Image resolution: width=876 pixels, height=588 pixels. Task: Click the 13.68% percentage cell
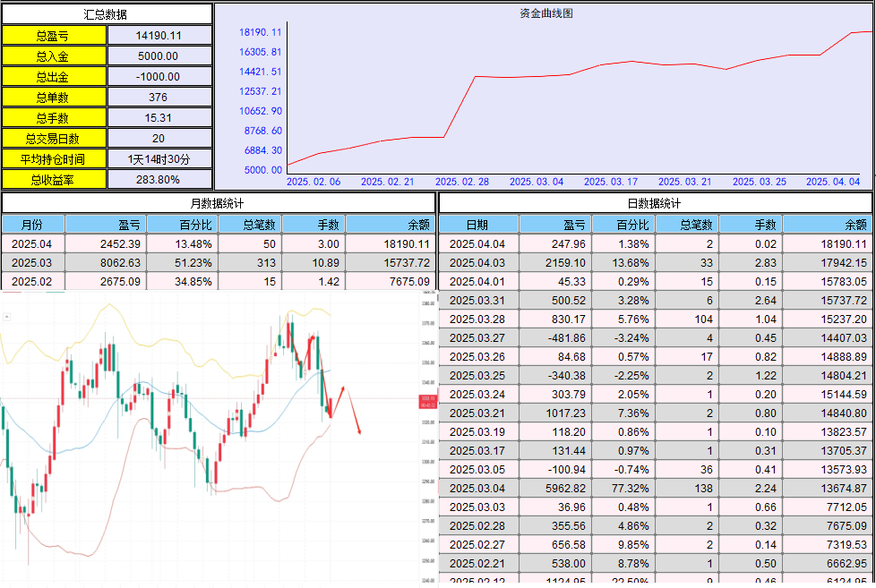coord(623,263)
